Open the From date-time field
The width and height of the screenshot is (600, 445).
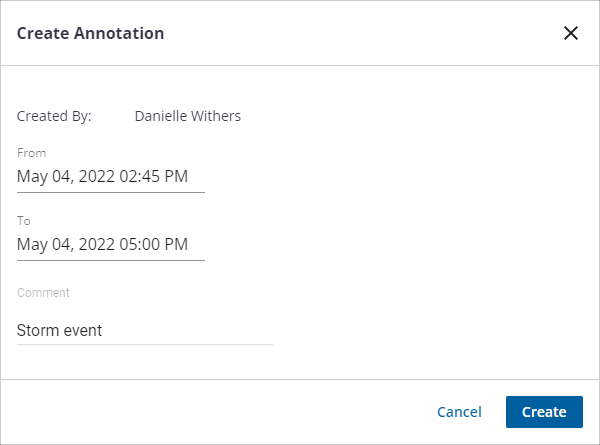tap(110, 177)
